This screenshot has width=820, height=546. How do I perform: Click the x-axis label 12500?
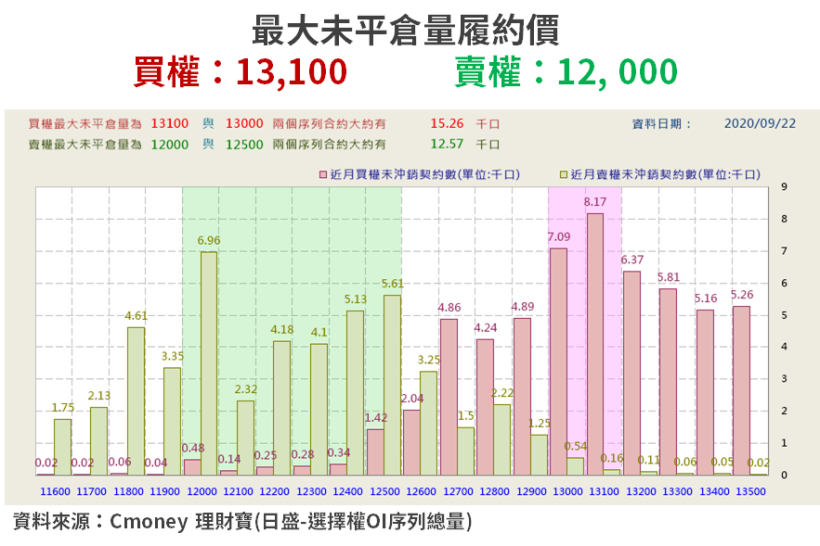pos(385,492)
